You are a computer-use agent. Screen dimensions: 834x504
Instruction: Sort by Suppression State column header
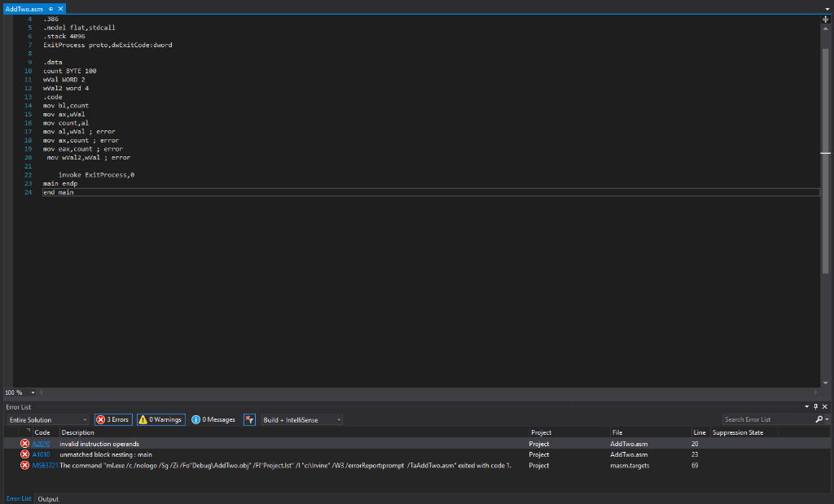pos(738,433)
